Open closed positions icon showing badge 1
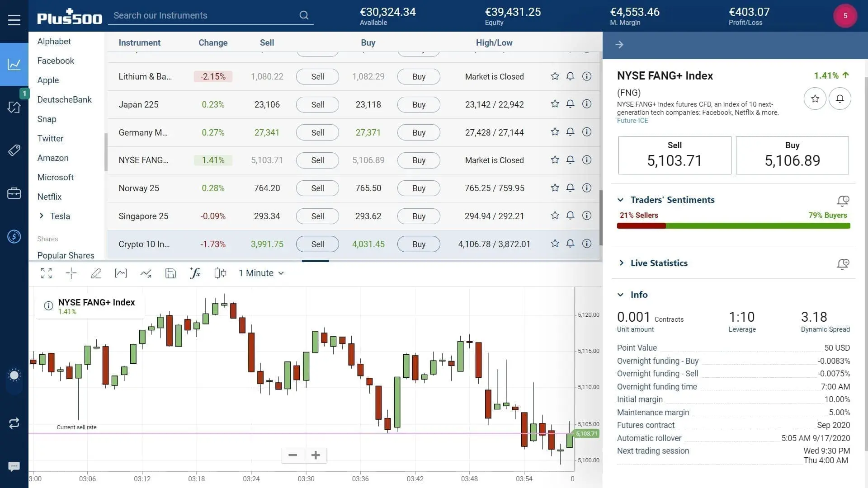868x488 pixels. [x=14, y=108]
